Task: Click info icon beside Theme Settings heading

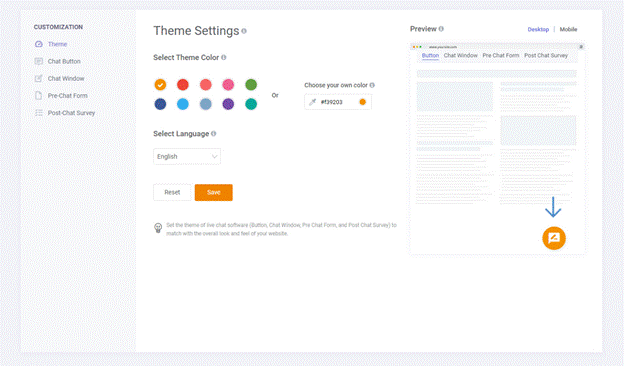Action: (x=244, y=31)
